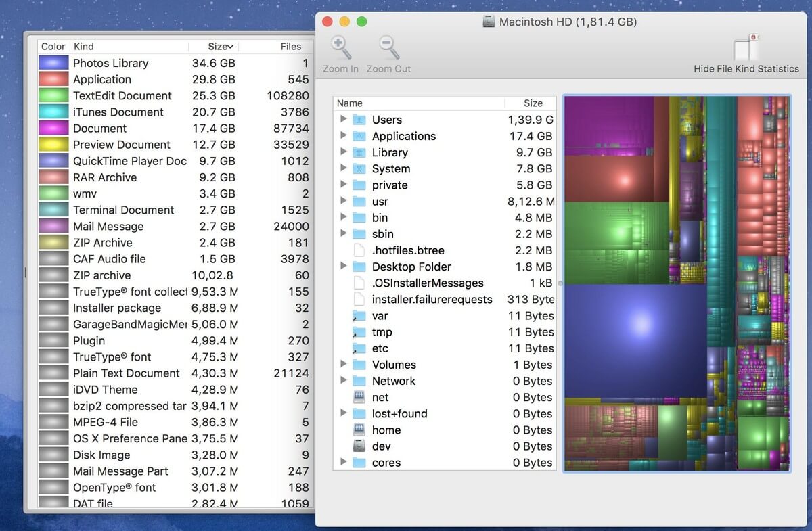
Task: Click the Photos Library blue color swatch
Action: tap(54, 63)
